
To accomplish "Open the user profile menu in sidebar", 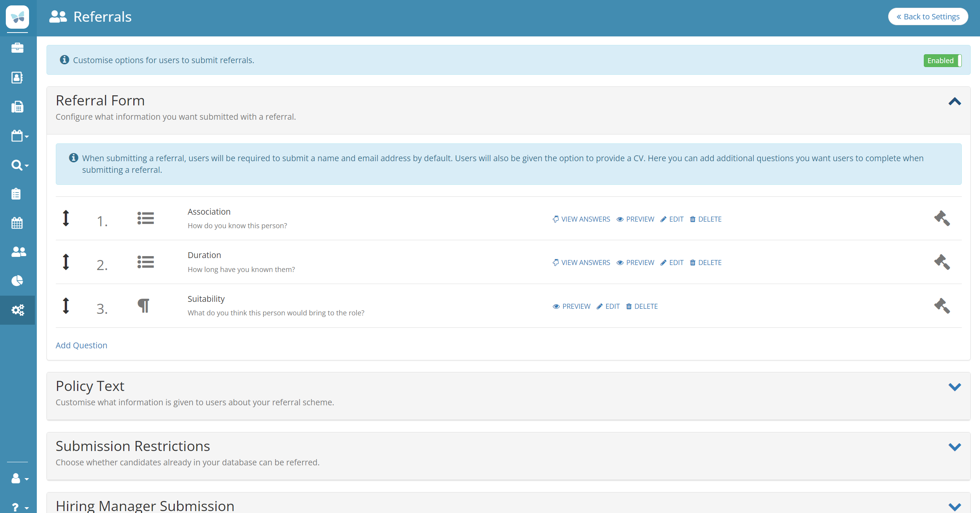I will tap(19, 479).
